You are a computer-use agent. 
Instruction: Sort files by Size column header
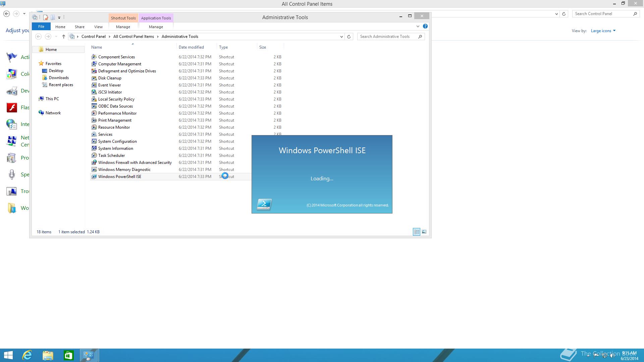click(270, 47)
